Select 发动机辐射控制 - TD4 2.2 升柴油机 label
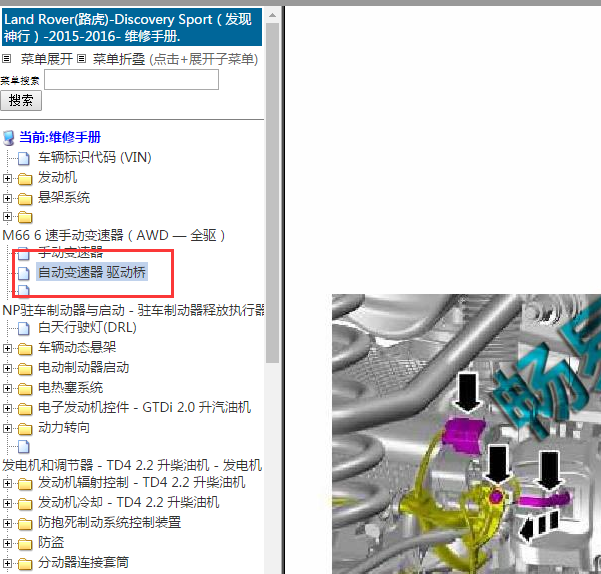The image size is (601, 574). pyautogui.click(x=141, y=482)
